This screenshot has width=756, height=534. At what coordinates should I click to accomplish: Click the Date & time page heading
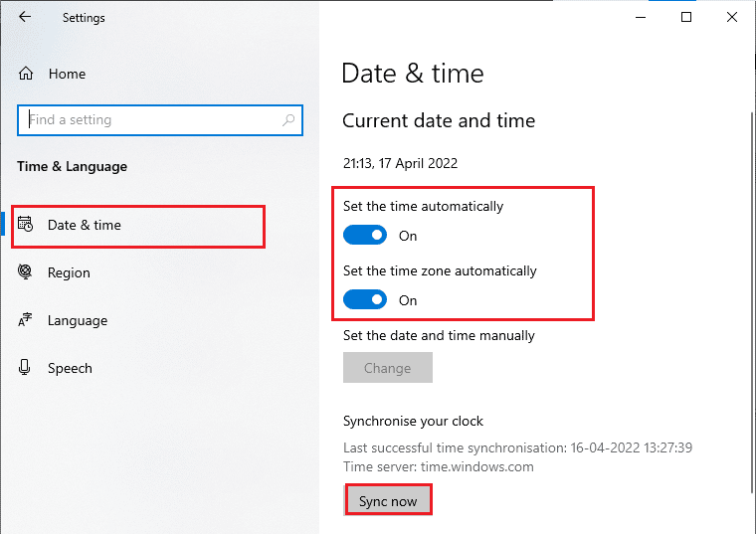coord(412,74)
